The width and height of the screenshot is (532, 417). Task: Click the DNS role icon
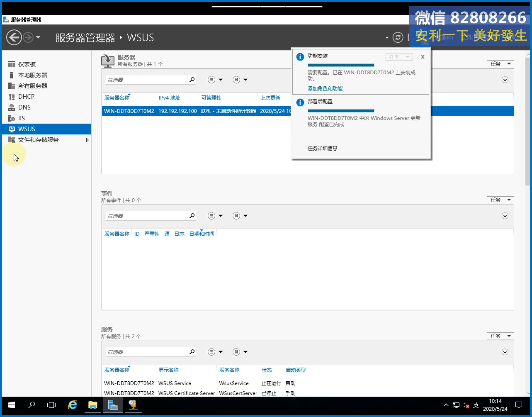(x=12, y=107)
